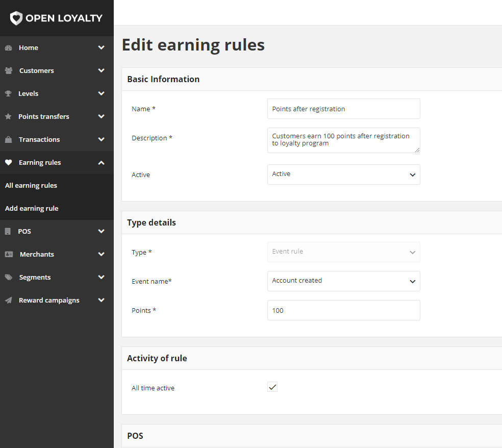Click the Customers people icon
The height and width of the screenshot is (448, 502).
tap(9, 70)
